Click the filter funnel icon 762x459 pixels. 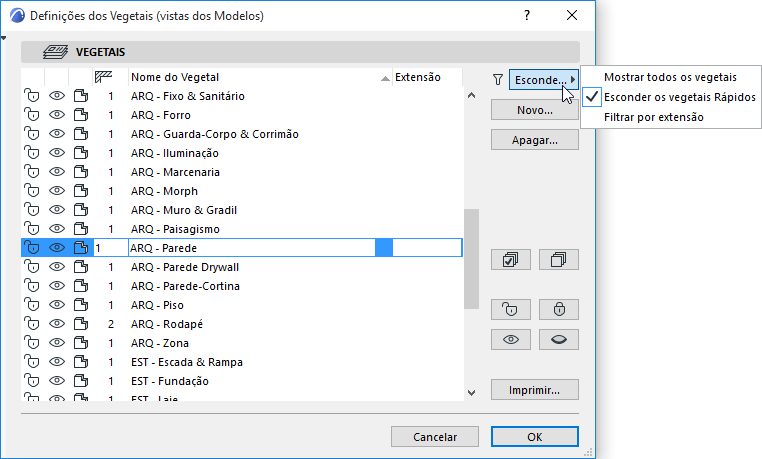tap(498, 79)
